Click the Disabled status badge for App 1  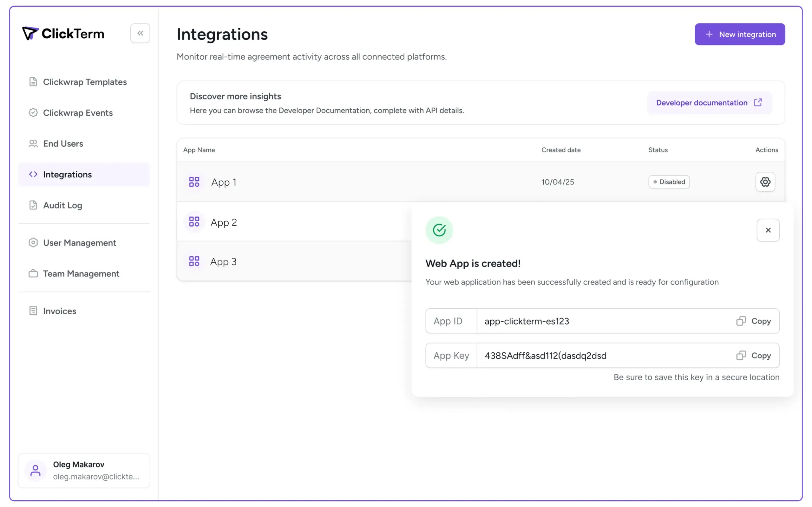coord(669,182)
